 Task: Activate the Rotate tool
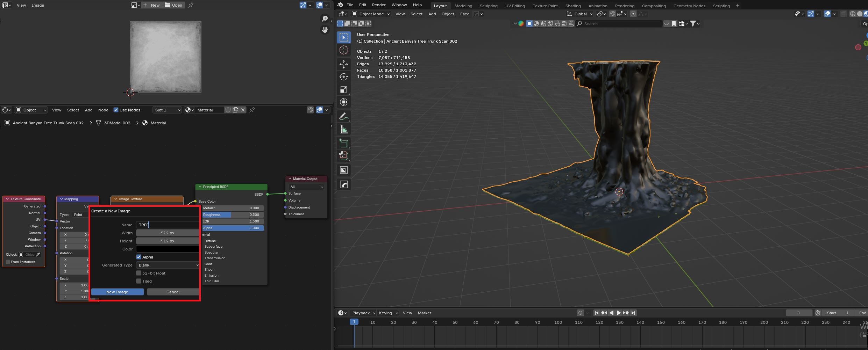[343, 77]
